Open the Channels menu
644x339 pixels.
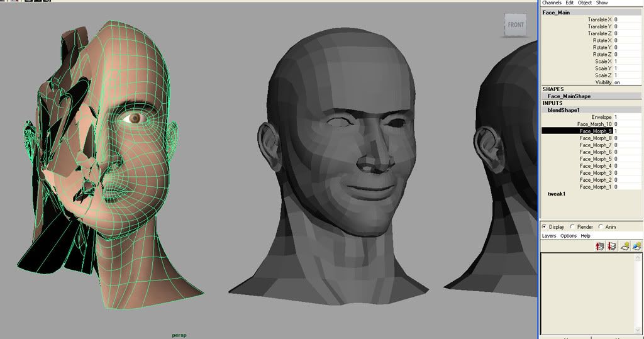(x=551, y=3)
